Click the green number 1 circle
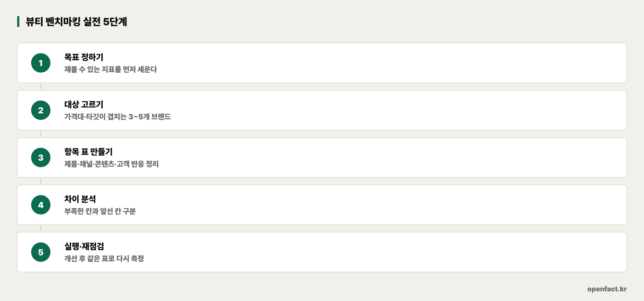This screenshot has width=644, height=301. (41, 63)
